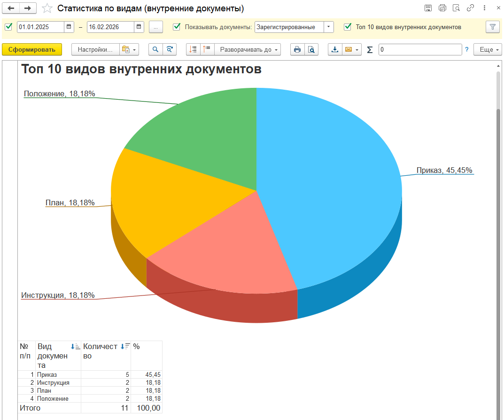Toggle the 'Показывать документы' checkbox
Viewport: 504px width, 420px height.
pos(177,27)
